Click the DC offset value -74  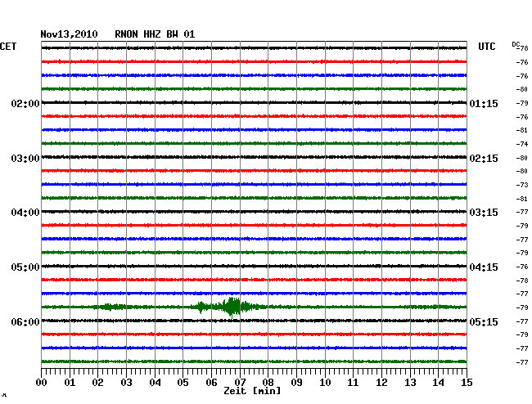[522, 144]
